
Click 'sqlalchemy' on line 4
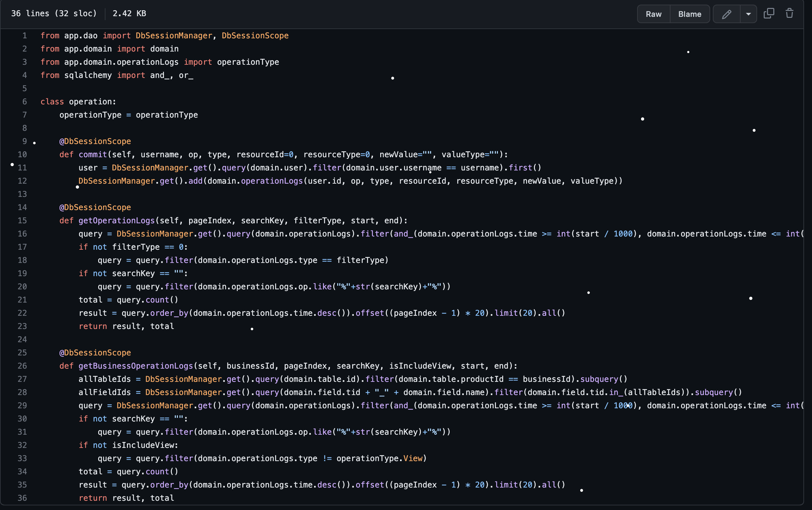[x=88, y=75]
